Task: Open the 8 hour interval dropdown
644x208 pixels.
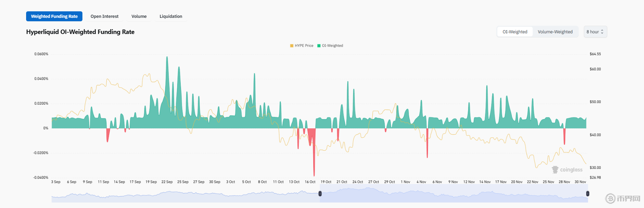Action: [x=595, y=32]
